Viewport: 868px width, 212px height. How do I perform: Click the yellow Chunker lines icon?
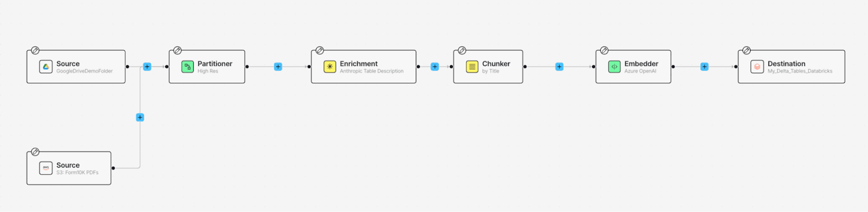tap(472, 67)
